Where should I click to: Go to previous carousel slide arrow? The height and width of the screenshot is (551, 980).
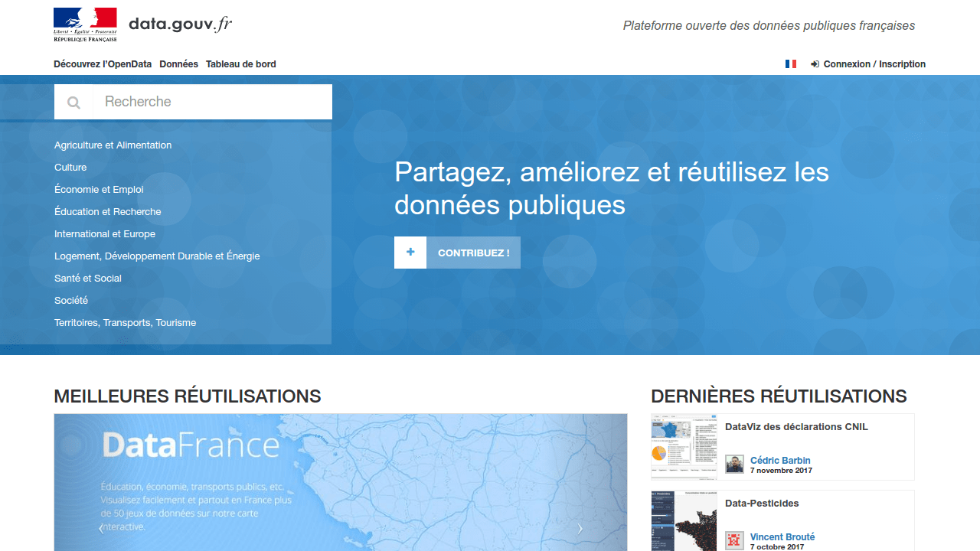pyautogui.click(x=101, y=528)
